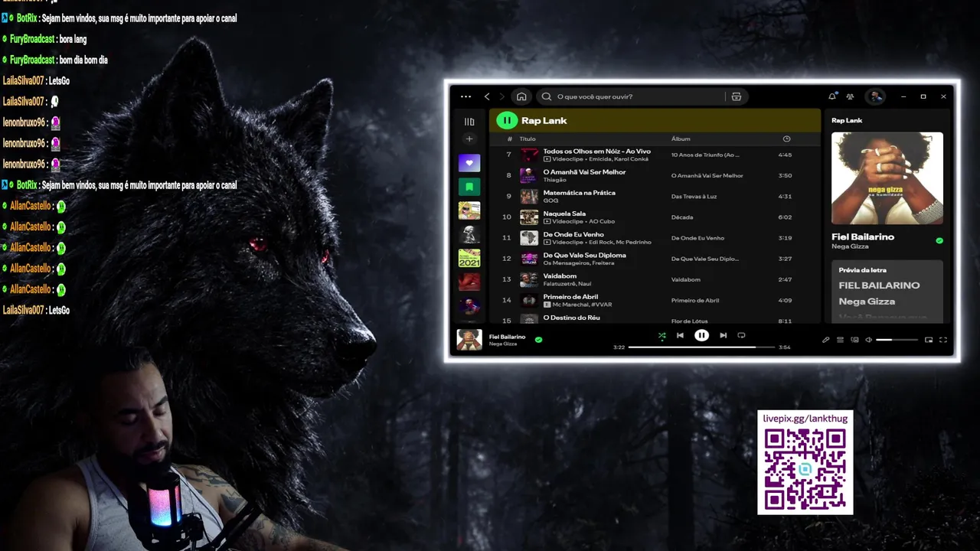Open the notifications bell

click(832, 96)
